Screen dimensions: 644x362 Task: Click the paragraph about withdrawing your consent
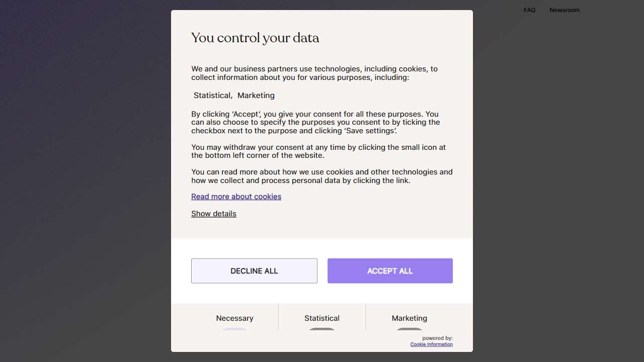[318, 151]
